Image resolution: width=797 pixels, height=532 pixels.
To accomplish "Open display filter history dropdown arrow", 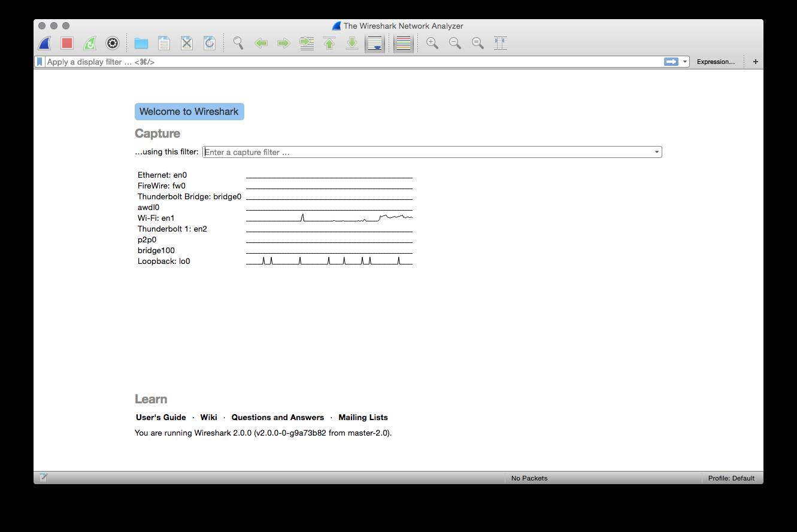I will pos(685,62).
